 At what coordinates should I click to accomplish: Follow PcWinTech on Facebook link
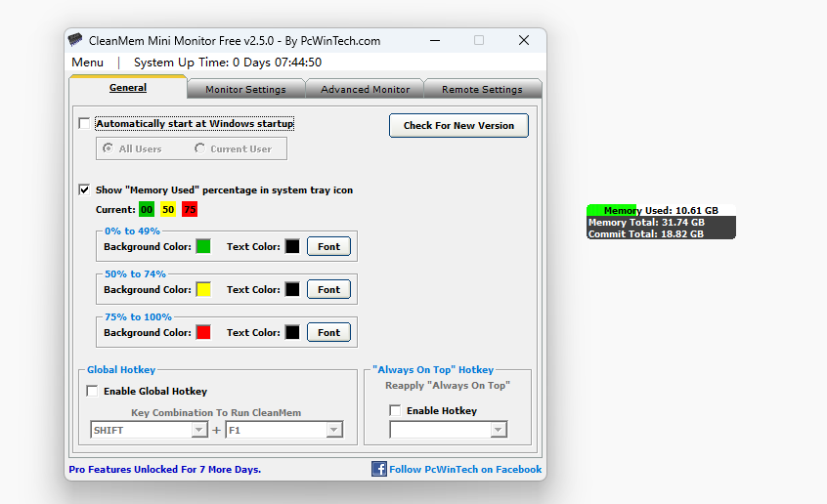point(464,470)
